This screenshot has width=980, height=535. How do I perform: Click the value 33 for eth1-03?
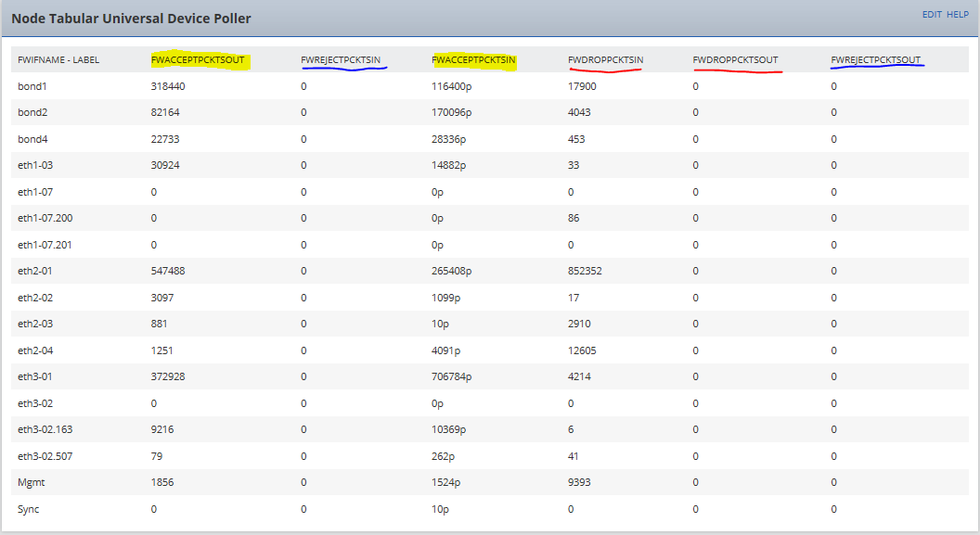tap(574, 165)
